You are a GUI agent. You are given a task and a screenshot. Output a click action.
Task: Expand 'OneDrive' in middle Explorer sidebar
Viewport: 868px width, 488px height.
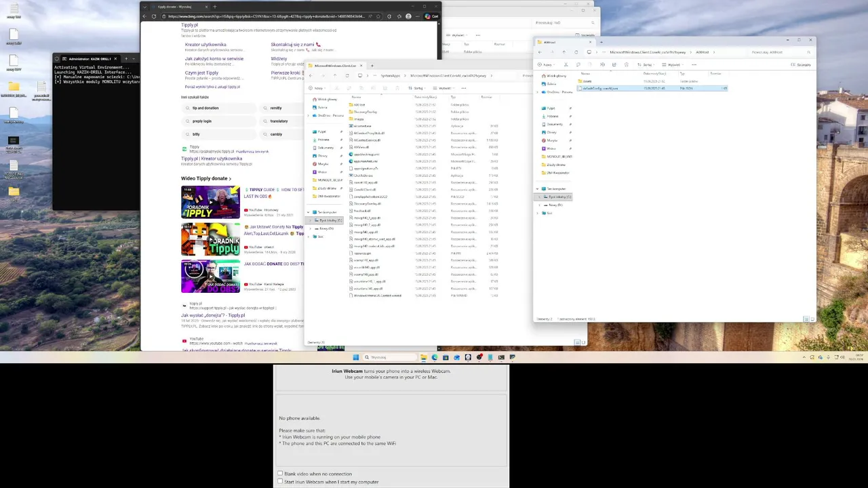(309, 115)
